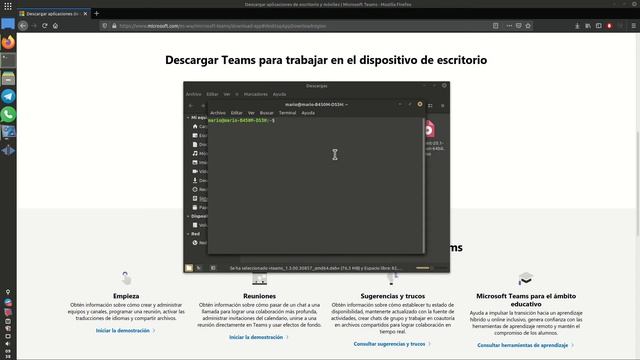Screen dimensions: 640x360
Task: Adjust file manager zoom slider
Action: tap(431, 268)
